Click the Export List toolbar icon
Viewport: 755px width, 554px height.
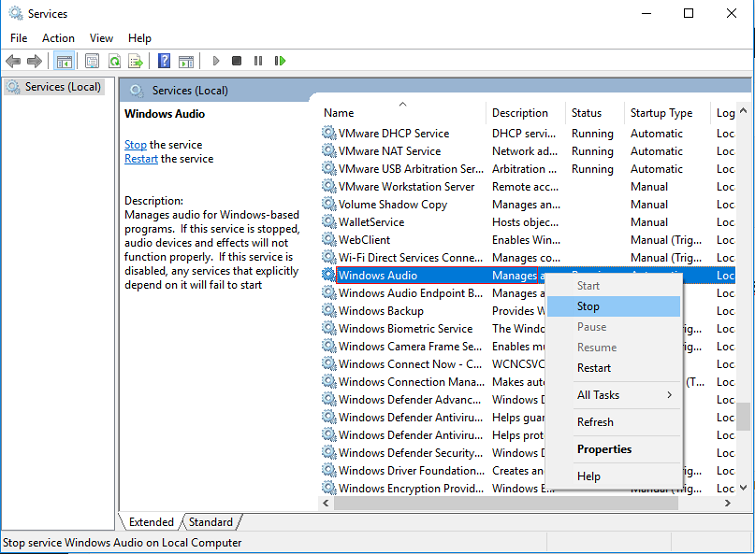135,61
